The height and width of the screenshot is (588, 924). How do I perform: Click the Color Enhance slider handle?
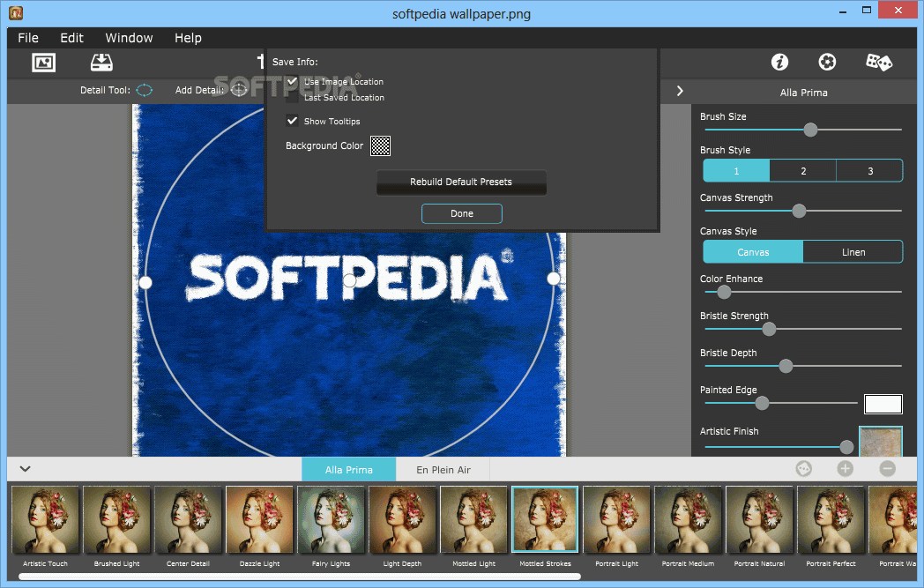[724, 292]
